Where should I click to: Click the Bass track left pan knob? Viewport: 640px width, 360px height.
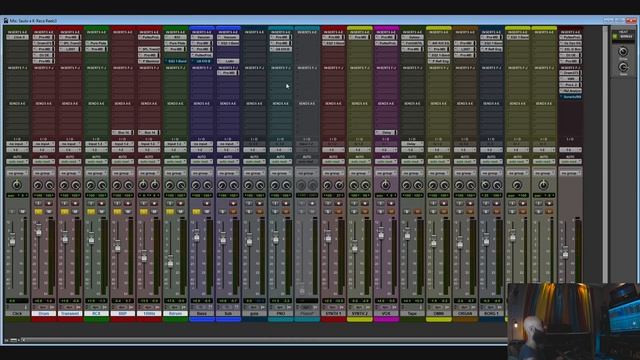click(x=196, y=185)
